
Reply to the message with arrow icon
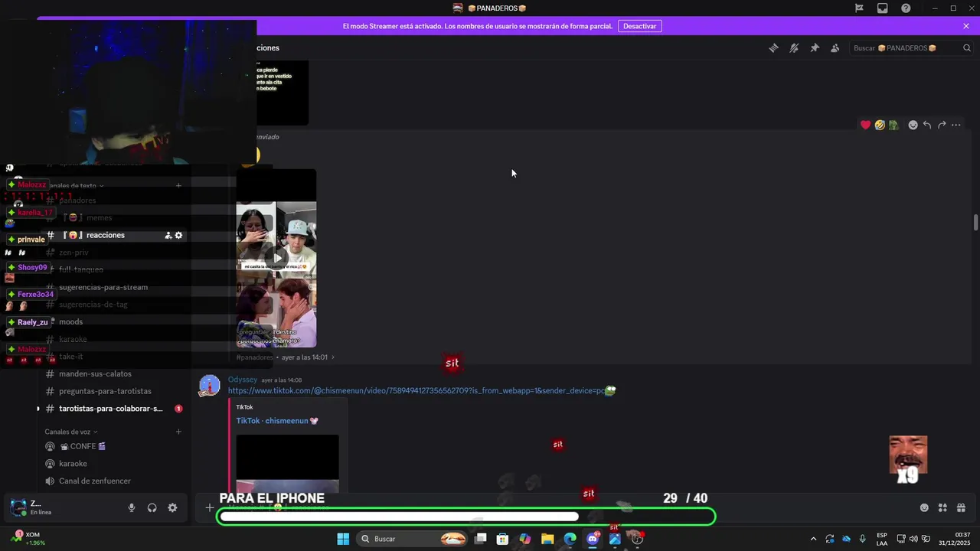point(927,125)
